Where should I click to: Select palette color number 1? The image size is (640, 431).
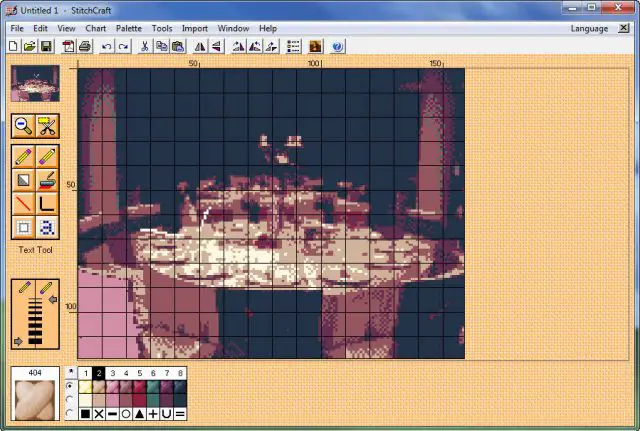point(85,373)
